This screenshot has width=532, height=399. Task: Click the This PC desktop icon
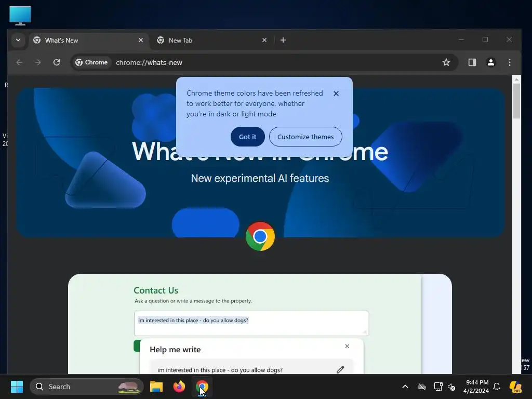click(20, 16)
